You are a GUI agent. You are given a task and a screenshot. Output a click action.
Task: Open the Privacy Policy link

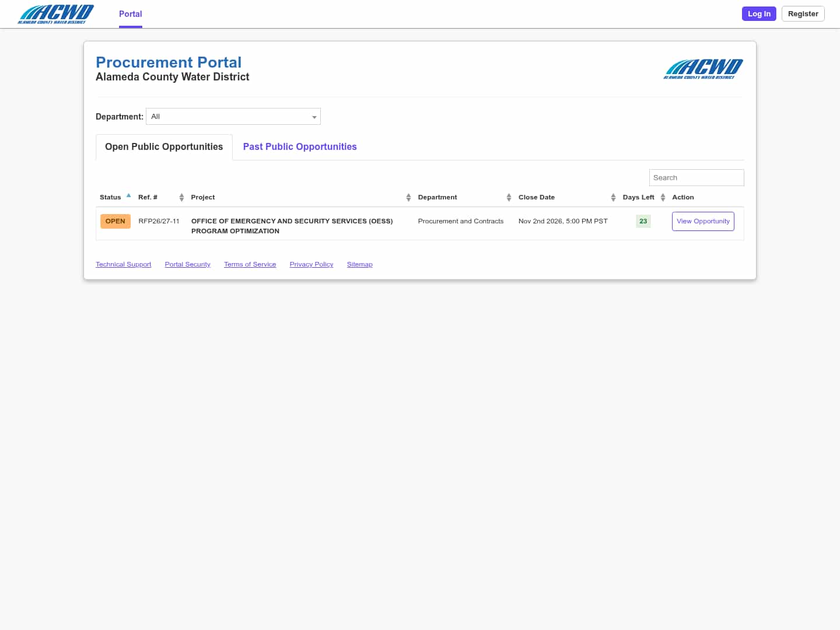[311, 264]
